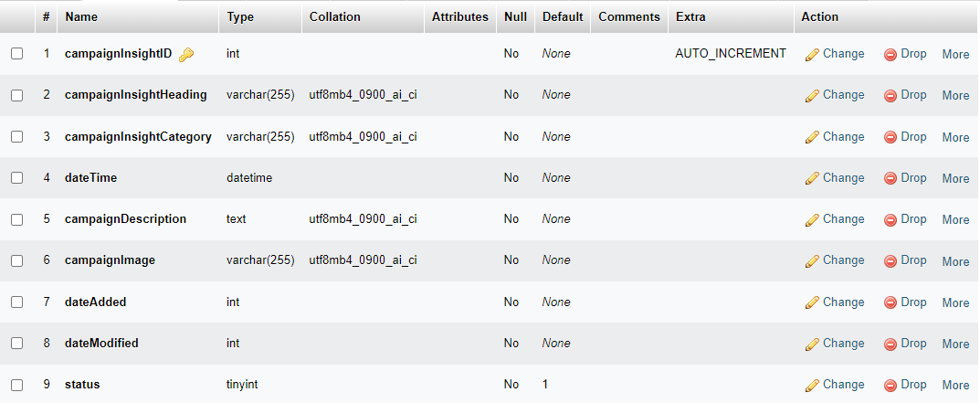Viewport: 980px width, 403px height.
Task: Click the pencil Change icon for campaignImage
Action: coord(811,260)
